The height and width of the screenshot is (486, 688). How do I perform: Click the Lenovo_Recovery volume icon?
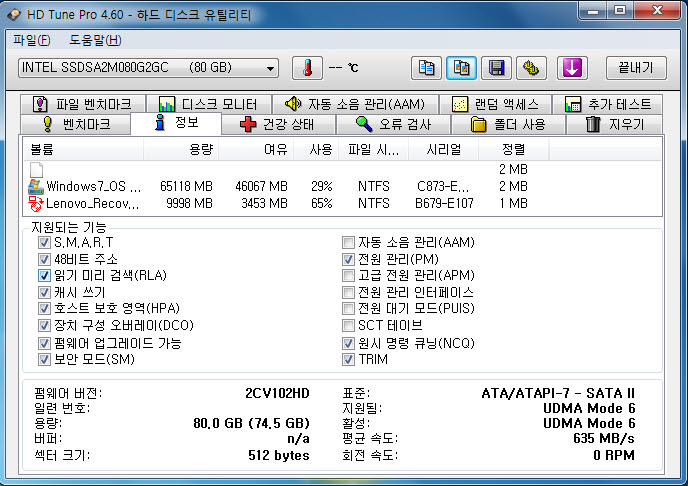[36, 204]
